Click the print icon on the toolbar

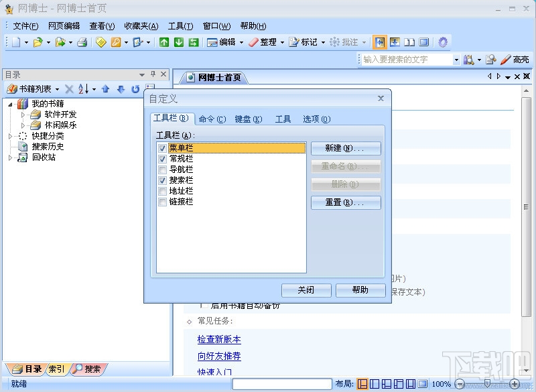[x=83, y=42]
